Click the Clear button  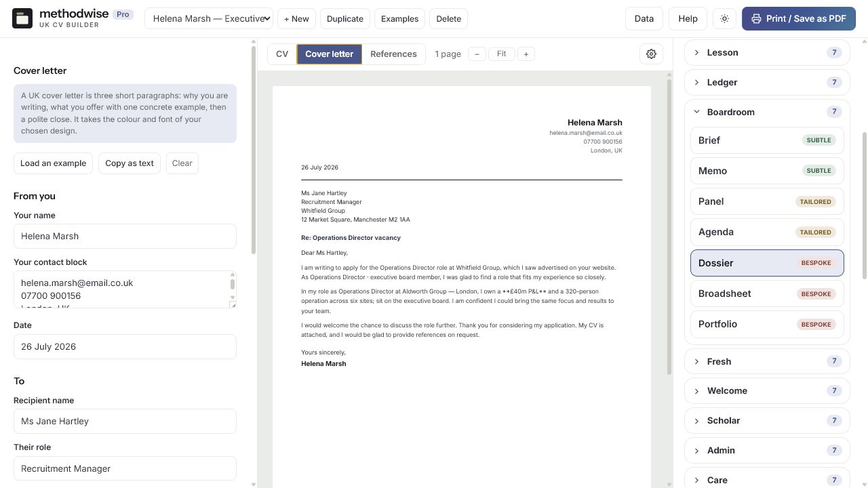pyautogui.click(x=182, y=163)
